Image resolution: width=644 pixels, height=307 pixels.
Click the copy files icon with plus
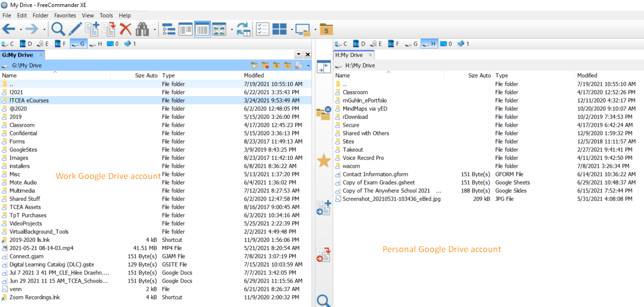coord(92,29)
